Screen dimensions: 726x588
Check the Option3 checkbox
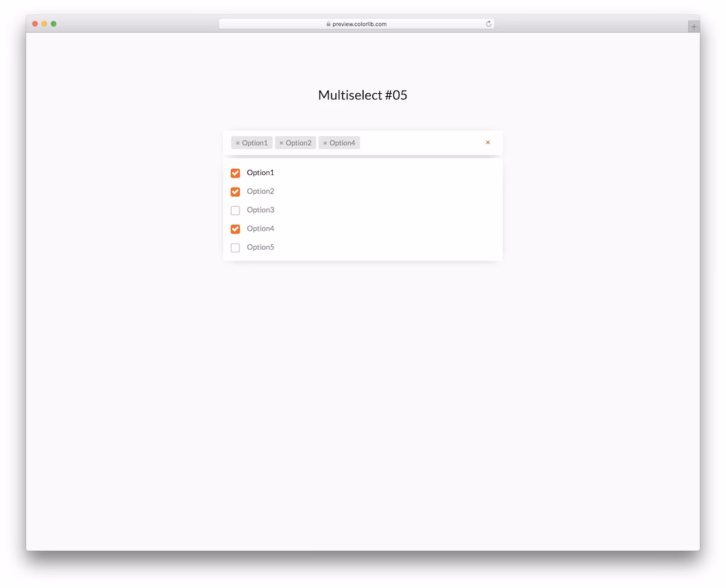click(235, 211)
